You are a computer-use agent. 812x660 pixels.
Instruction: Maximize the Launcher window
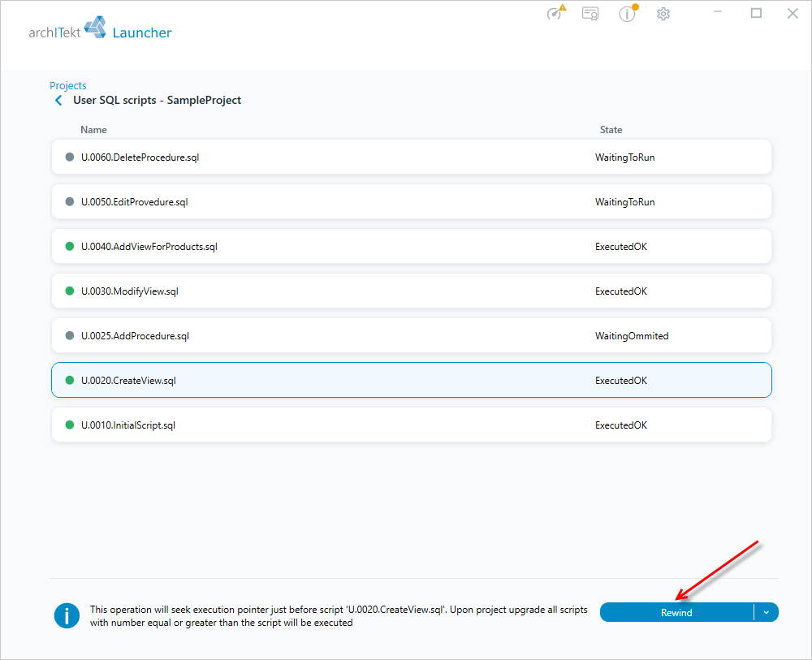(x=756, y=13)
